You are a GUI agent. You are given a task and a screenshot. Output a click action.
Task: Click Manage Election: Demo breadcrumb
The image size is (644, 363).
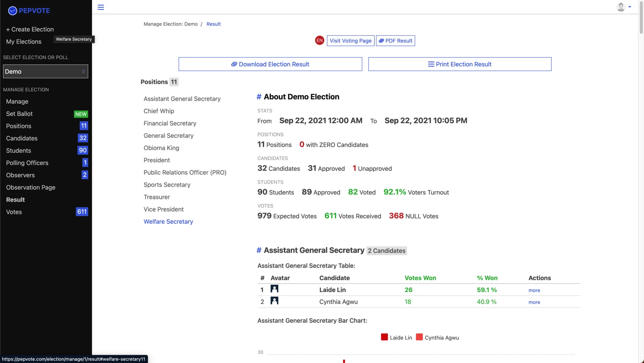(171, 24)
